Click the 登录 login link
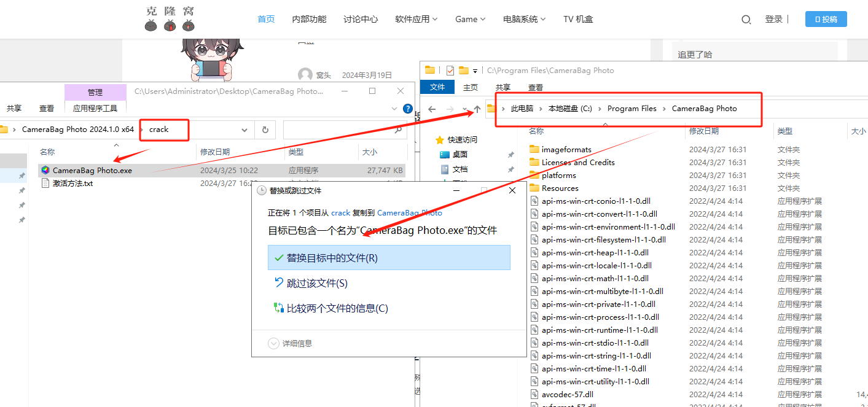The width and height of the screenshot is (868, 407). click(x=774, y=19)
